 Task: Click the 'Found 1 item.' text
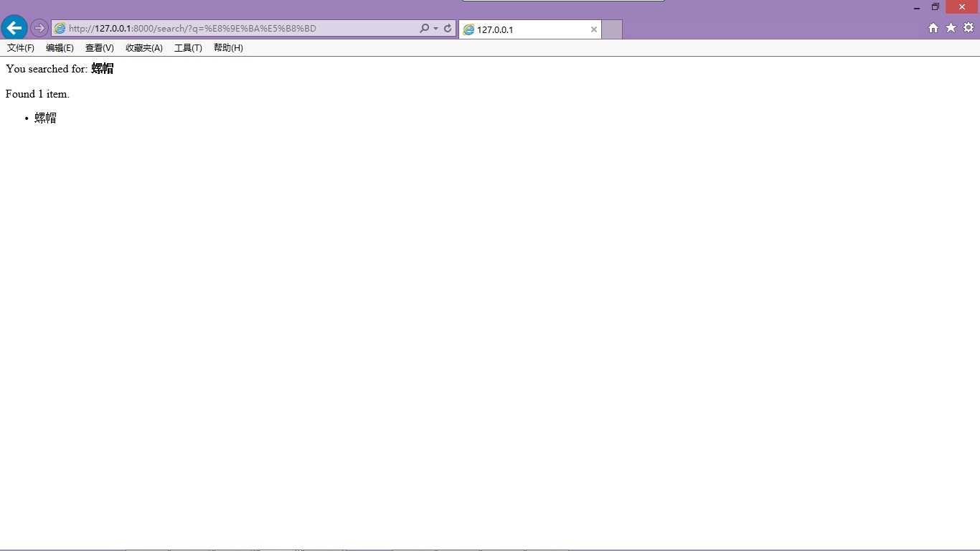point(37,94)
